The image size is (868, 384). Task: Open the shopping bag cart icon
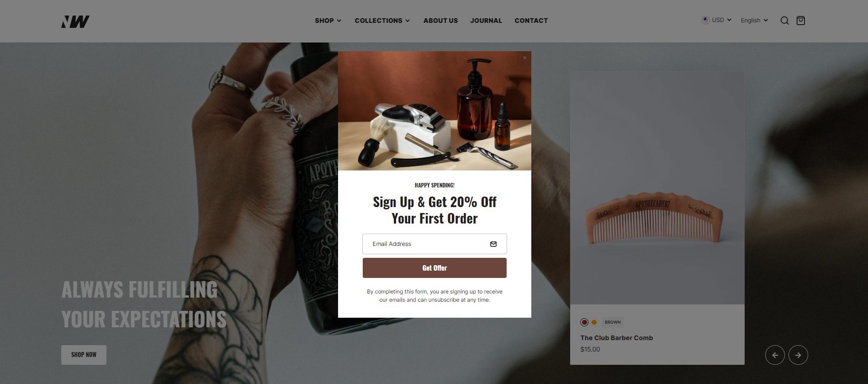801,21
